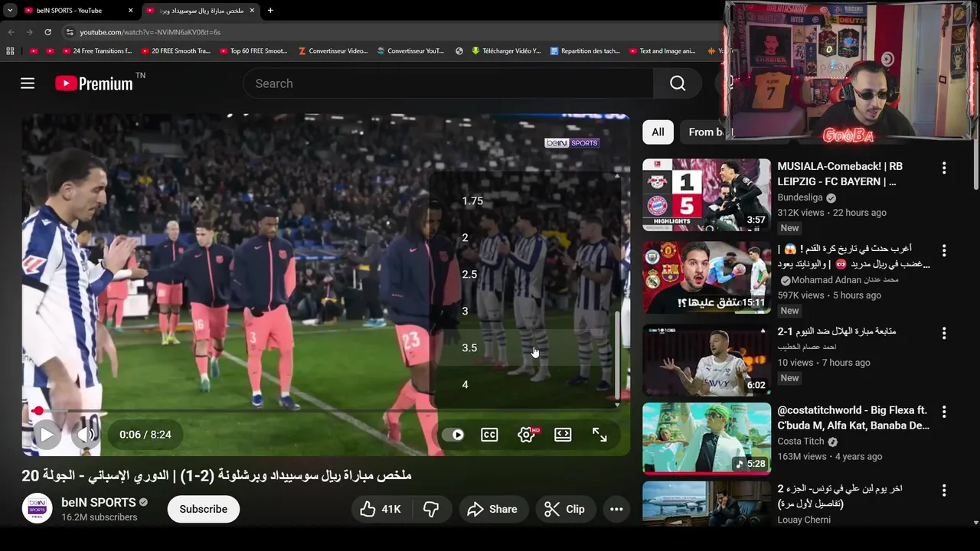
Task: Open the beIN SPORTS channel name link
Action: click(x=99, y=502)
